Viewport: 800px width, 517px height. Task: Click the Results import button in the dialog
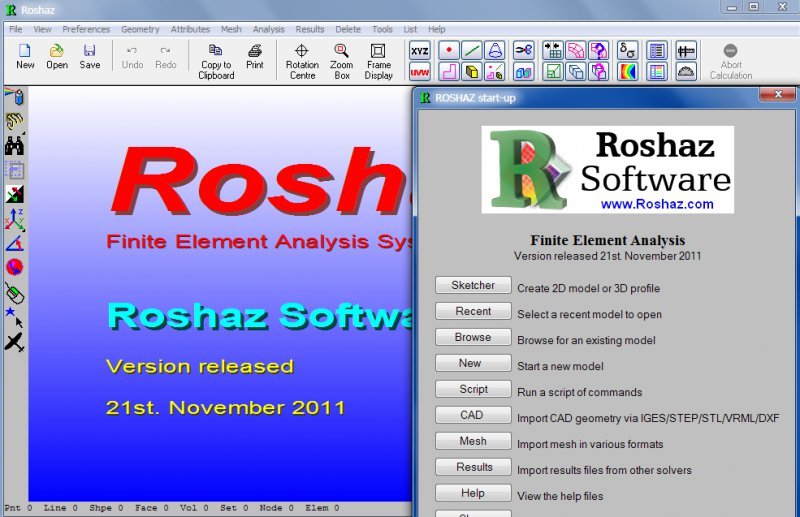(473, 467)
